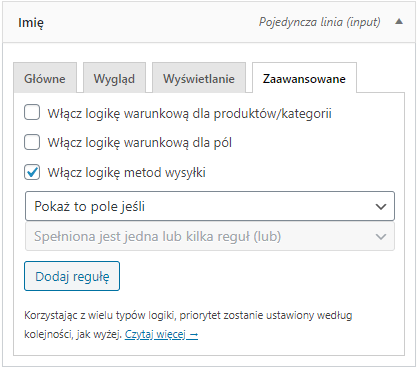Open the 'Pokaż to pole jeśli' dropdown

tap(210, 206)
